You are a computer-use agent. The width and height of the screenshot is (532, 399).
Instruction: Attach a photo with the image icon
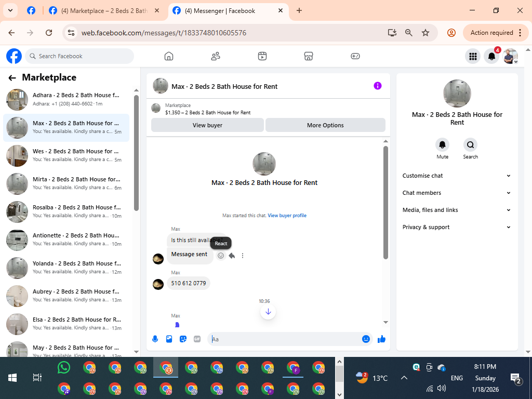[x=169, y=339]
